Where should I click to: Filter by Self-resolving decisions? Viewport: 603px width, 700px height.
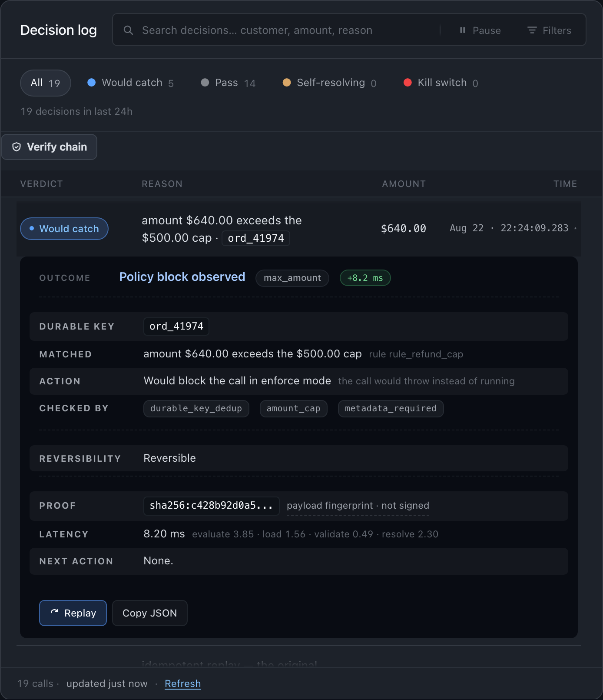[x=329, y=83]
